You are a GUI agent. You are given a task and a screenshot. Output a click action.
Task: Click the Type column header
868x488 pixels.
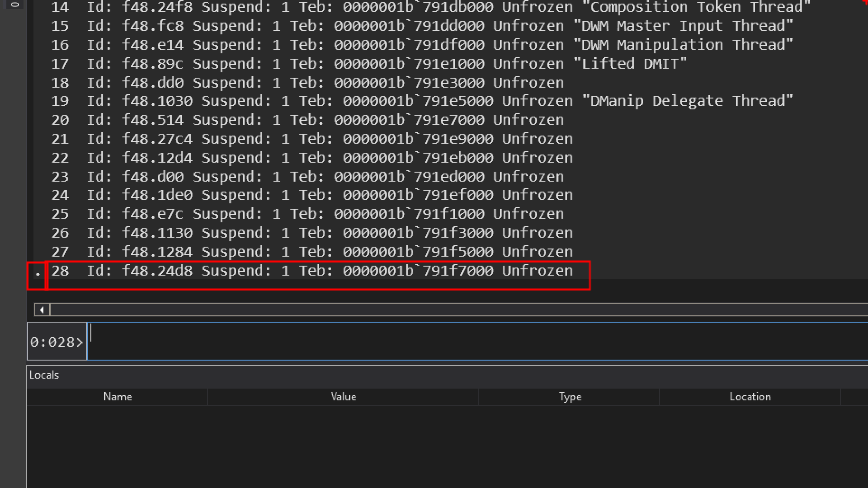(x=570, y=397)
